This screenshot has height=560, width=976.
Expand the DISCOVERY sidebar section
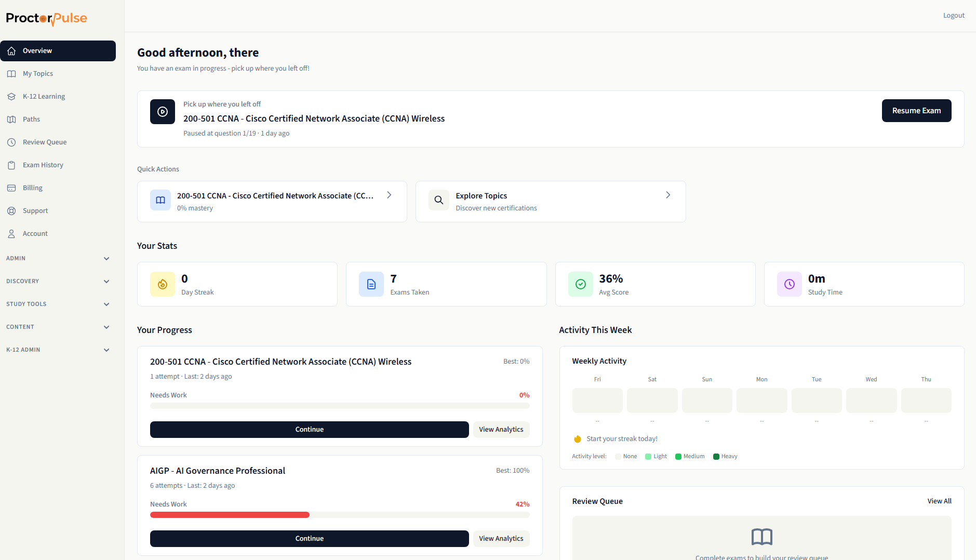58,281
